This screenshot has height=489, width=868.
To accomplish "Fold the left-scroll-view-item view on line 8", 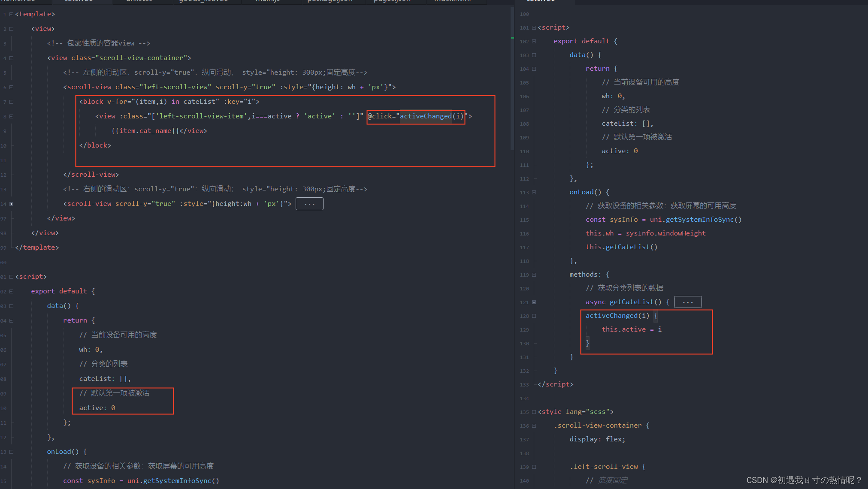I will (11, 117).
